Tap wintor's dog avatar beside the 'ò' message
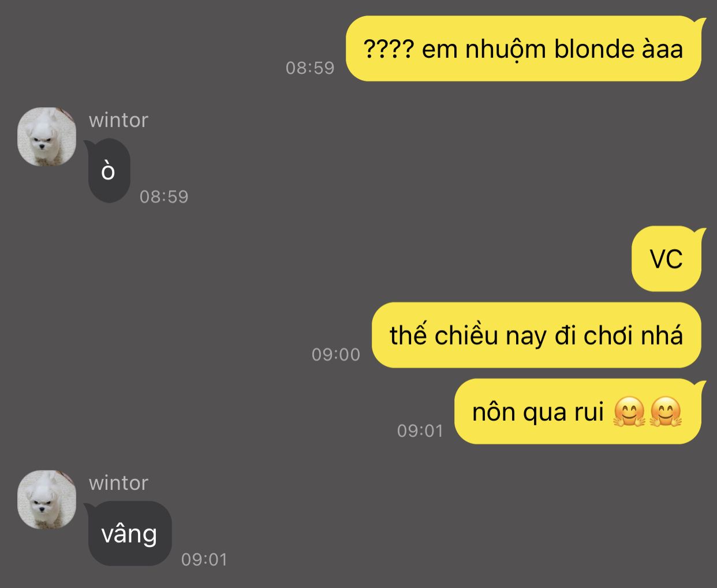The width and height of the screenshot is (717, 588). coord(47,137)
